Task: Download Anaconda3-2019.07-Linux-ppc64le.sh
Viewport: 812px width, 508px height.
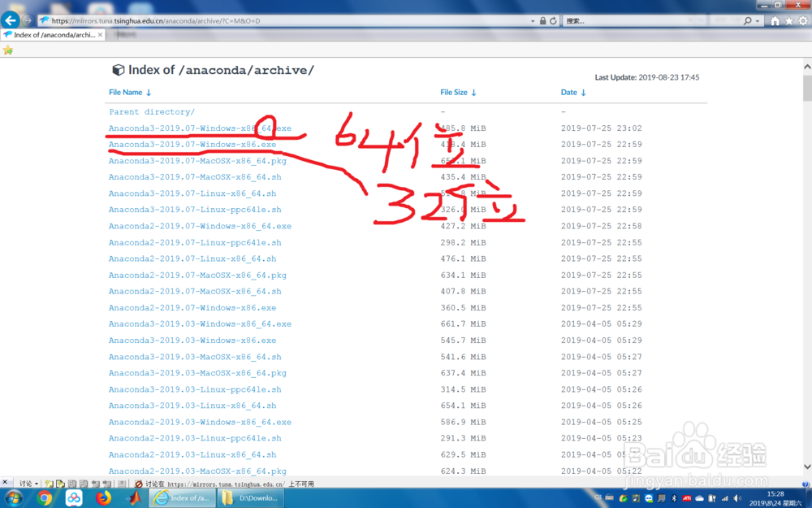Action: click(x=195, y=210)
